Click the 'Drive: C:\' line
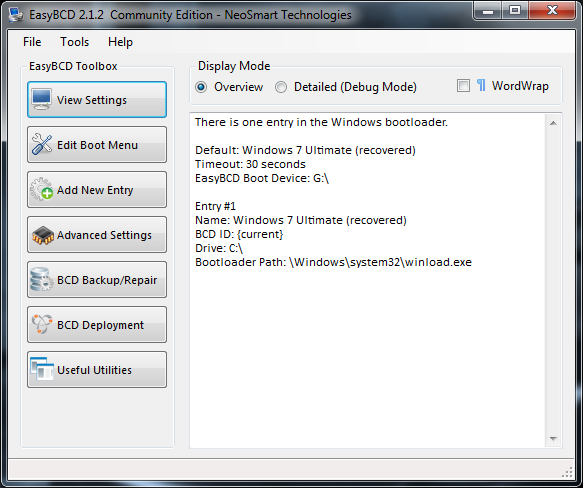The width and height of the screenshot is (583, 488). (219, 248)
